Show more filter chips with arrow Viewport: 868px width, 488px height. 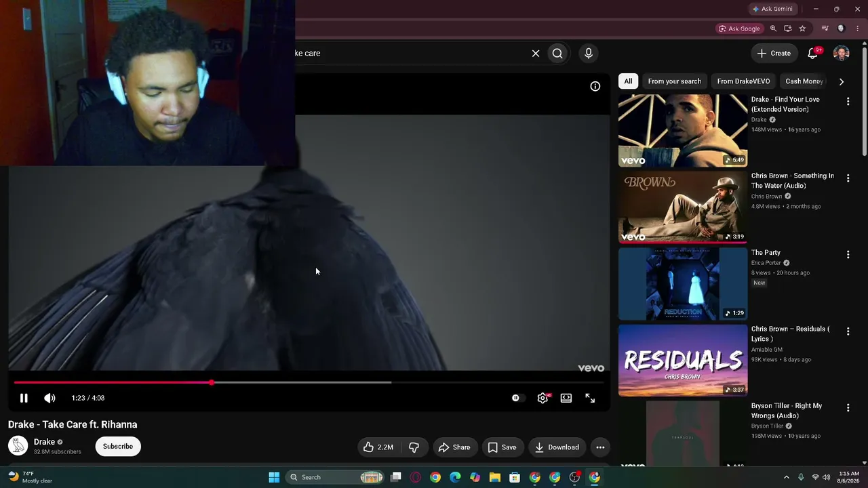[x=842, y=81]
